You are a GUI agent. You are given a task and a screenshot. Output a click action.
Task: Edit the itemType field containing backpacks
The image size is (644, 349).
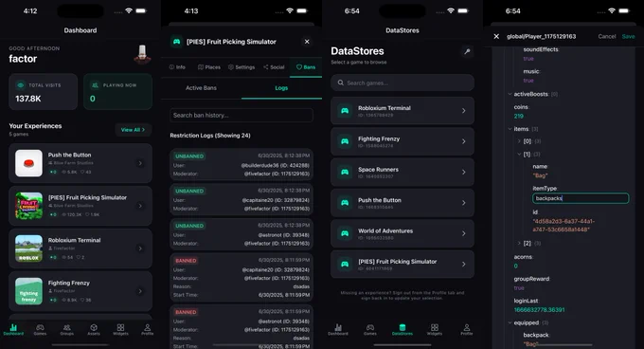(x=581, y=198)
